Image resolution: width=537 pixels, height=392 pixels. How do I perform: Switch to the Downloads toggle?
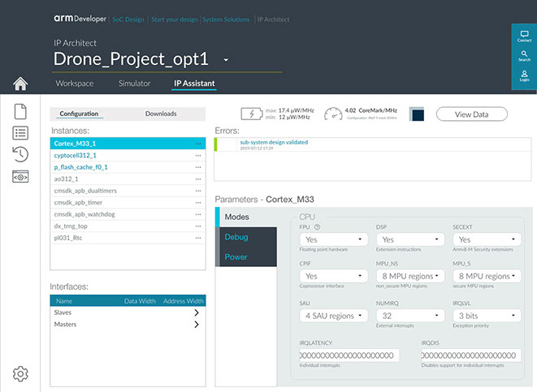tap(161, 114)
